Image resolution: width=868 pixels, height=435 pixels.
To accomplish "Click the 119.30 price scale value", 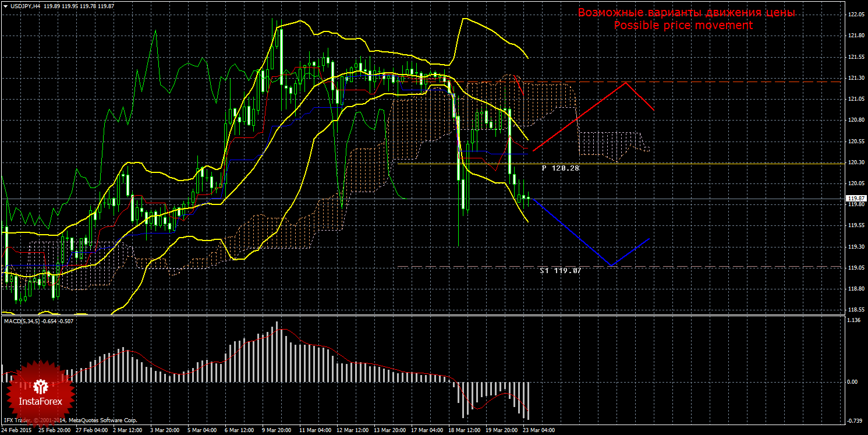I will pyautogui.click(x=855, y=247).
